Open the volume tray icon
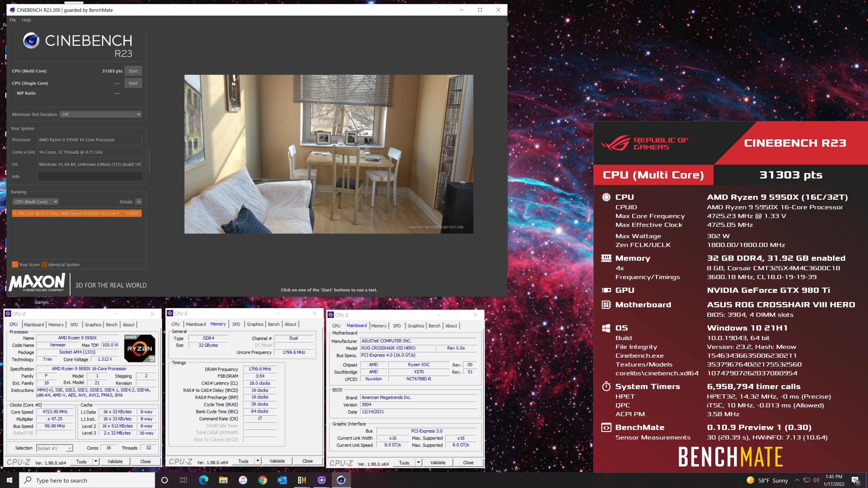The width and height of the screenshot is (868, 488). pos(816,480)
